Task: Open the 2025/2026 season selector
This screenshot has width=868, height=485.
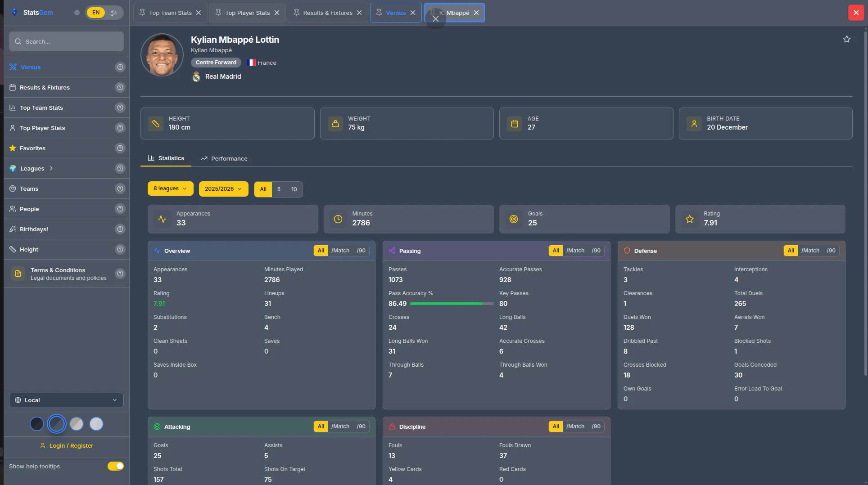Action: (x=223, y=189)
